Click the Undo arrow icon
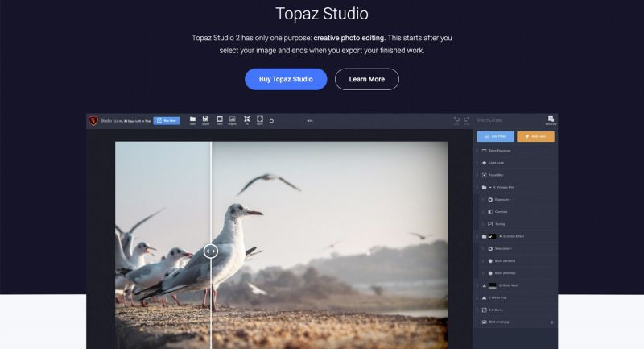 456,120
